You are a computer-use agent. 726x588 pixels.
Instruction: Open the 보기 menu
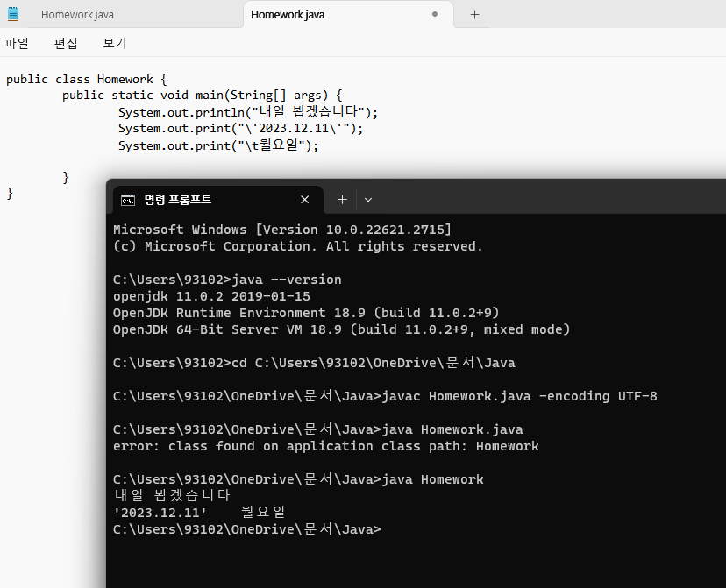(114, 43)
